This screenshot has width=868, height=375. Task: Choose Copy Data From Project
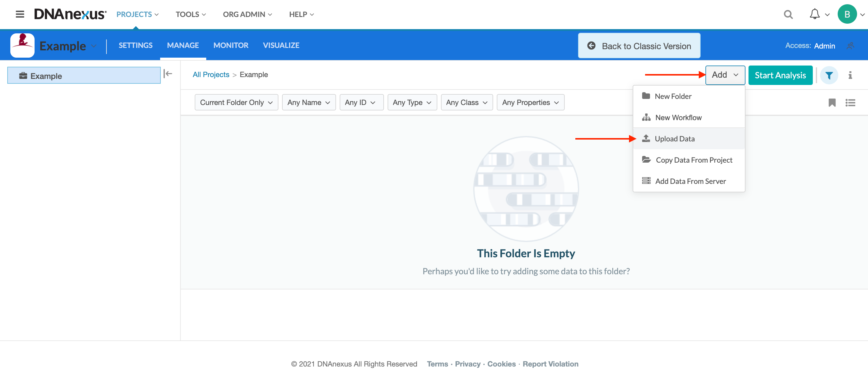pyautogui.click(x=689, y=160)
